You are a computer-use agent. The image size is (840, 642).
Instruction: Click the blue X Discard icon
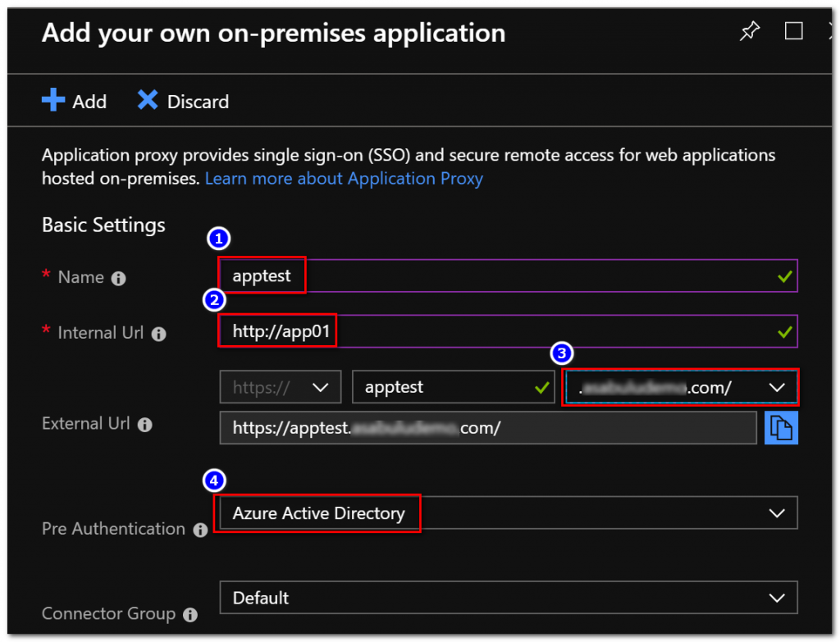click(x=148, y=100)
